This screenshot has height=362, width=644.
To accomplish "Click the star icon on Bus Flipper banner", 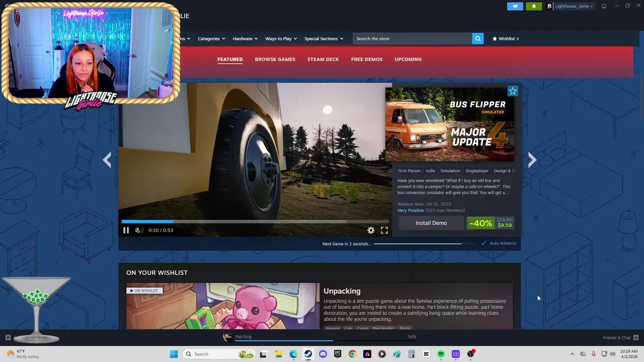I will tap(512, 91).
